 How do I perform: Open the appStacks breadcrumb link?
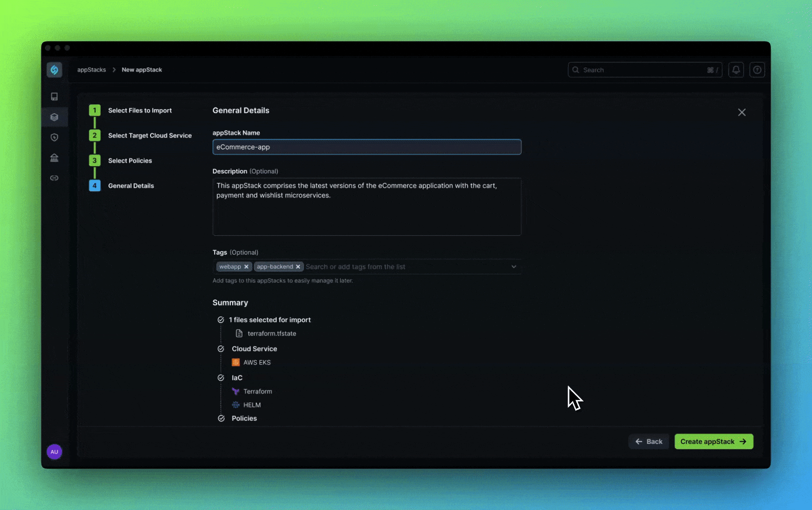pyautogui.click(x=92, y=69)
